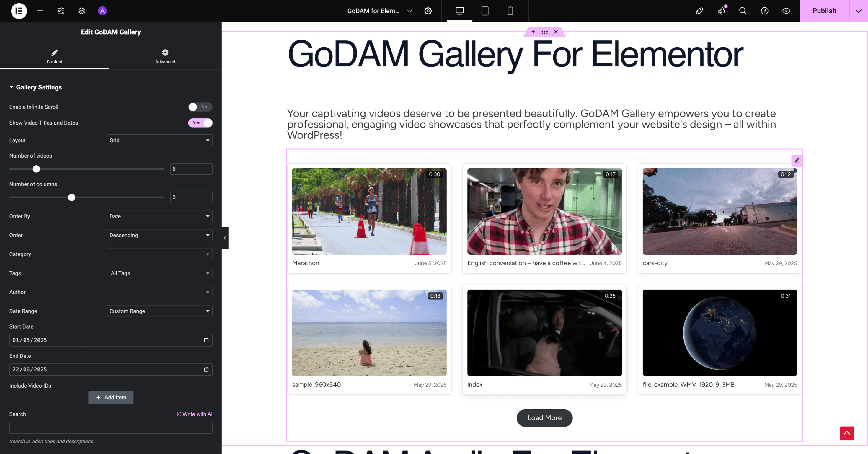
Task: Open End Date calendar picker icon
Action: 206,369
